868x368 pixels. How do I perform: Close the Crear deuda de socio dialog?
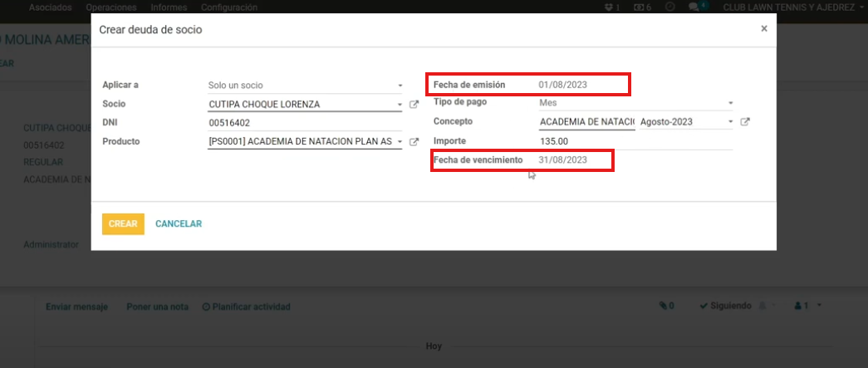tap(764, 29)
